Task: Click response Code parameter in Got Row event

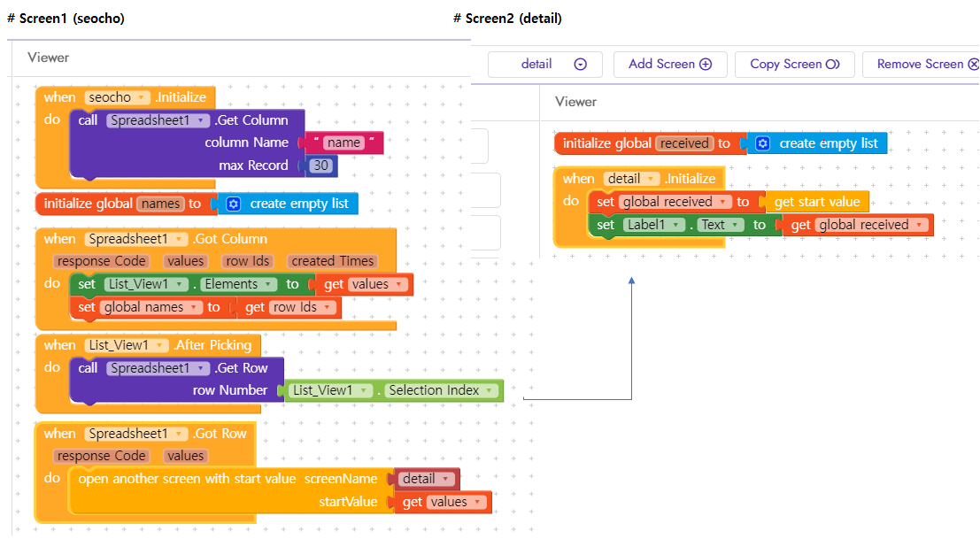Action: tap(101, 457)
